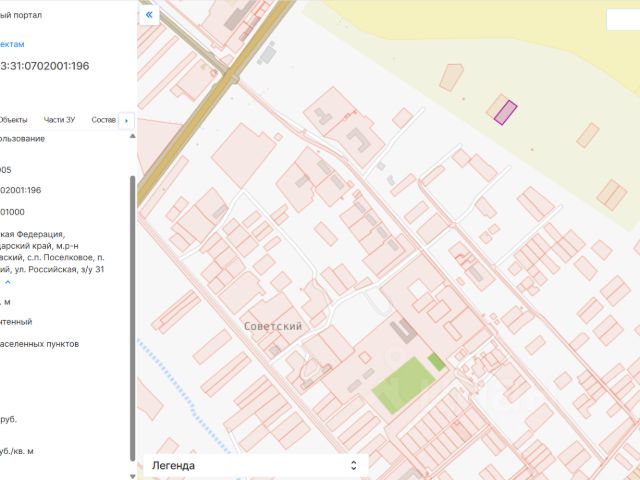The width and height of the screenshot is (640, 480).
Task: Click the white box in map's top-right corner
Action: point(623,20)
